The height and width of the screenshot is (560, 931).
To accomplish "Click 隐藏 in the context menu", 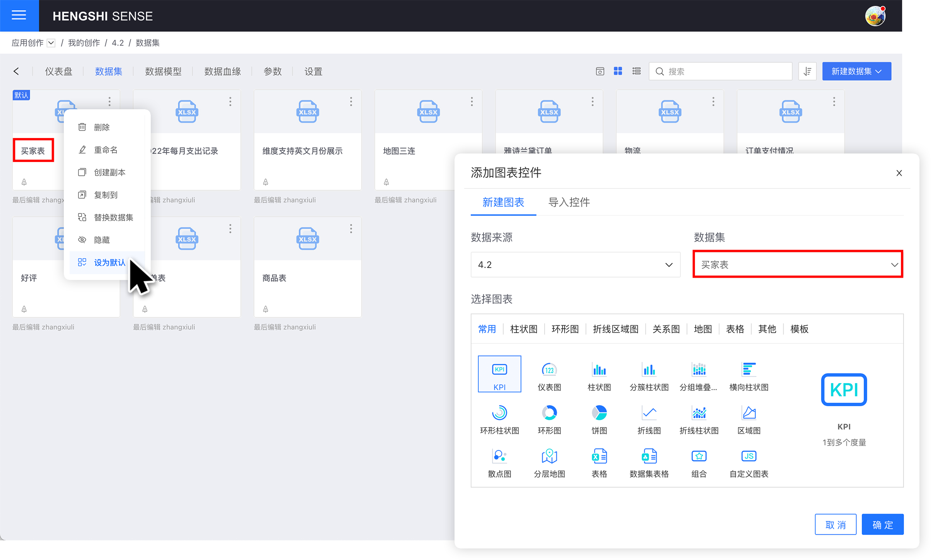I will point(107,240).
